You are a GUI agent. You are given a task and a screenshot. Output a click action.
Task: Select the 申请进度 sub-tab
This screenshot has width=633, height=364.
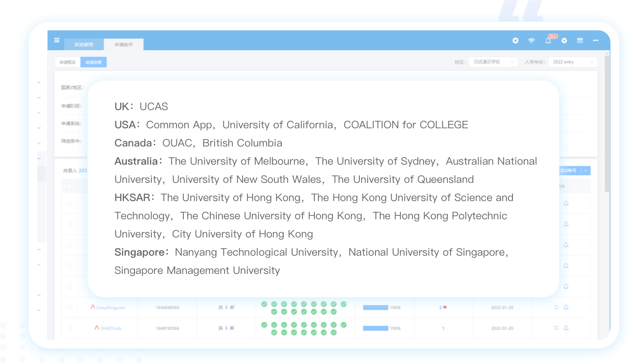(94, 62)
